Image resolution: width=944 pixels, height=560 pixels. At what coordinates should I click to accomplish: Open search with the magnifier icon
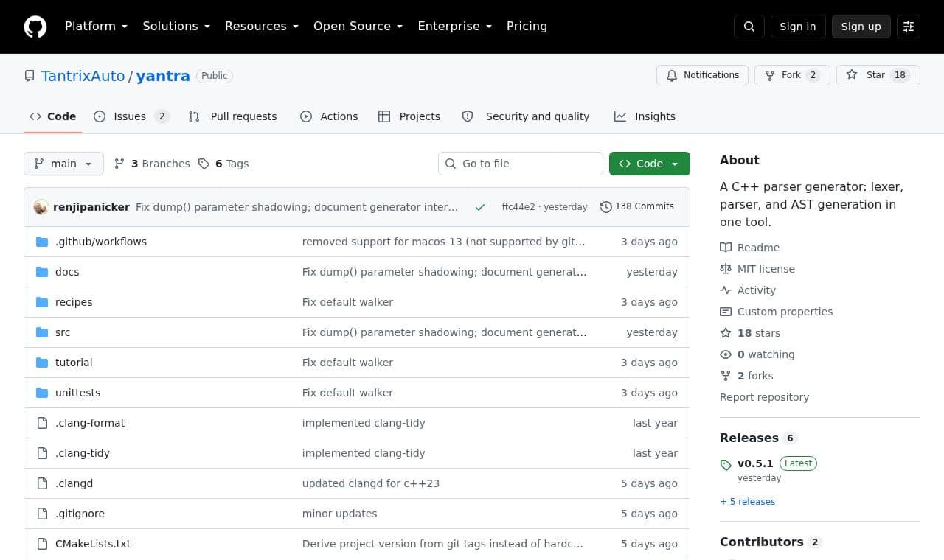pos(749,27)
